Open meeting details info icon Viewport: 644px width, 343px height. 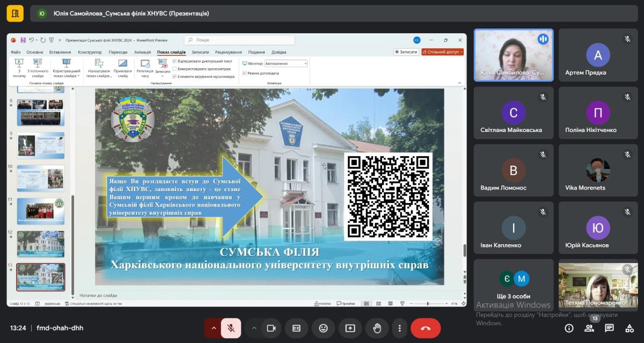coord(569,328)
